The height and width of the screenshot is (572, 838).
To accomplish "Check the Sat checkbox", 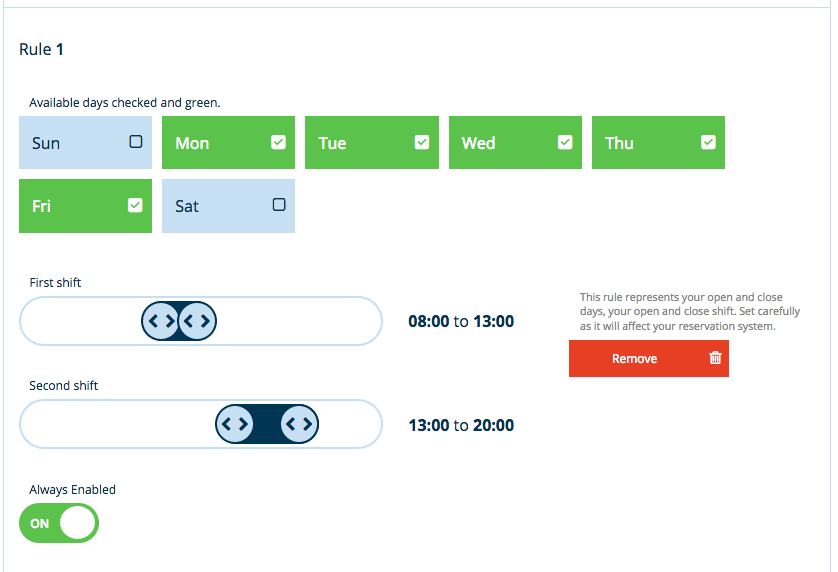I will point(279,205).
